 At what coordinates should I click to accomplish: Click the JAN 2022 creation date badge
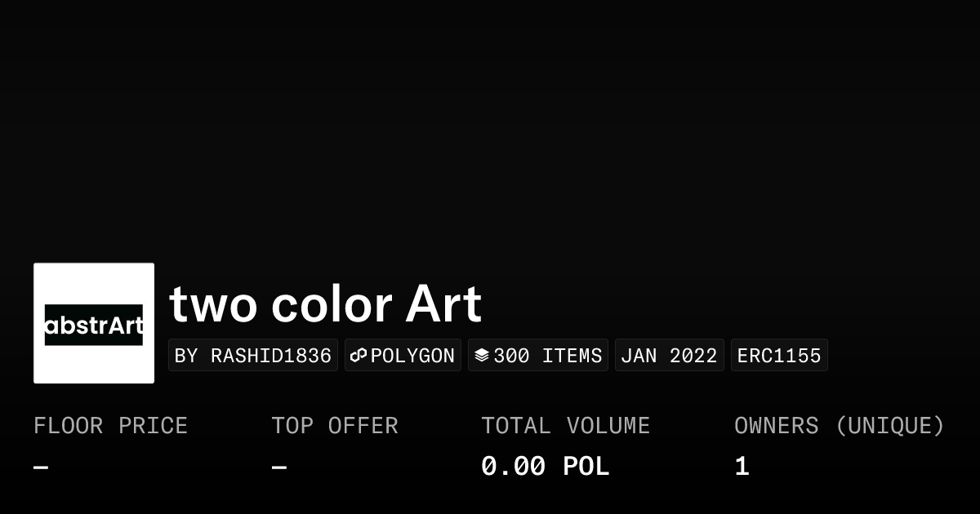tap(669, 356)
